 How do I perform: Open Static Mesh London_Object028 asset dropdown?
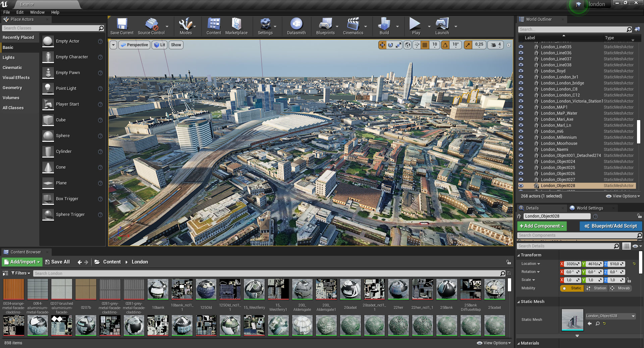610,316
